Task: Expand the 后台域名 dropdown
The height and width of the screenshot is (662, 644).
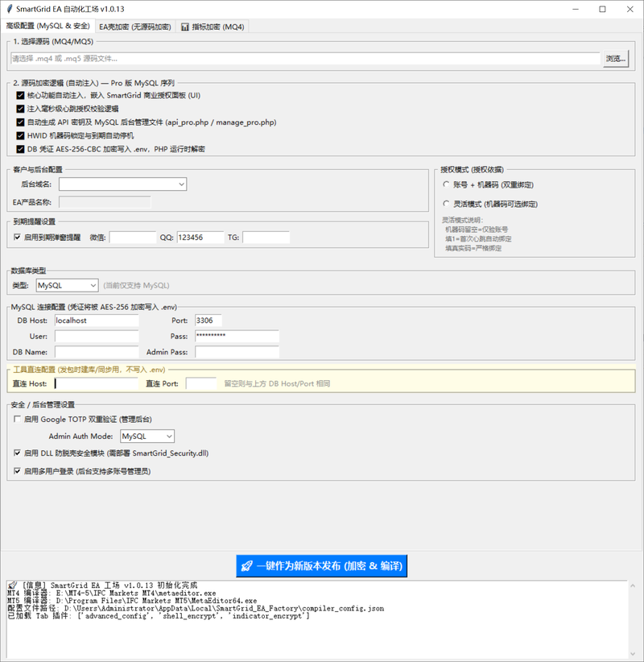Action: pyautogui.click(x=123, y=184)
